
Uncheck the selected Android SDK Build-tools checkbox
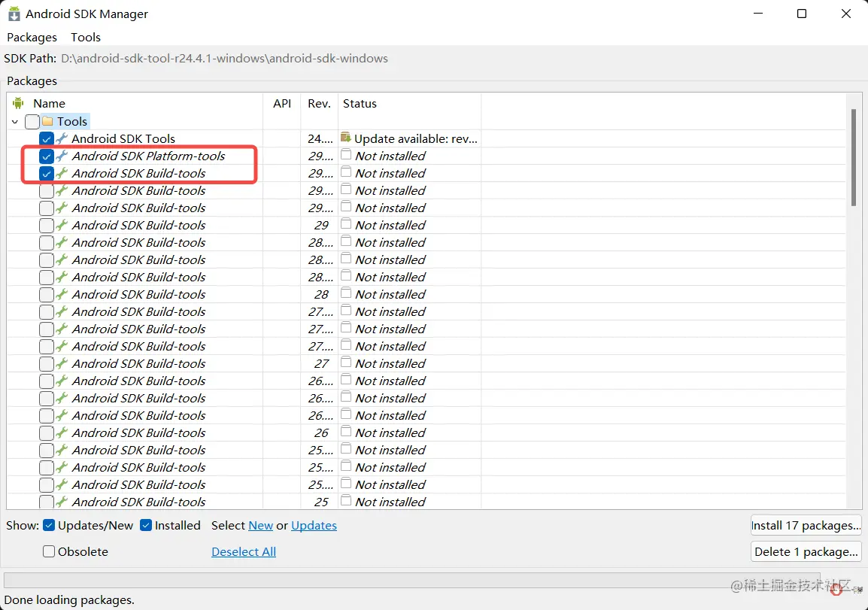(47, 173)
